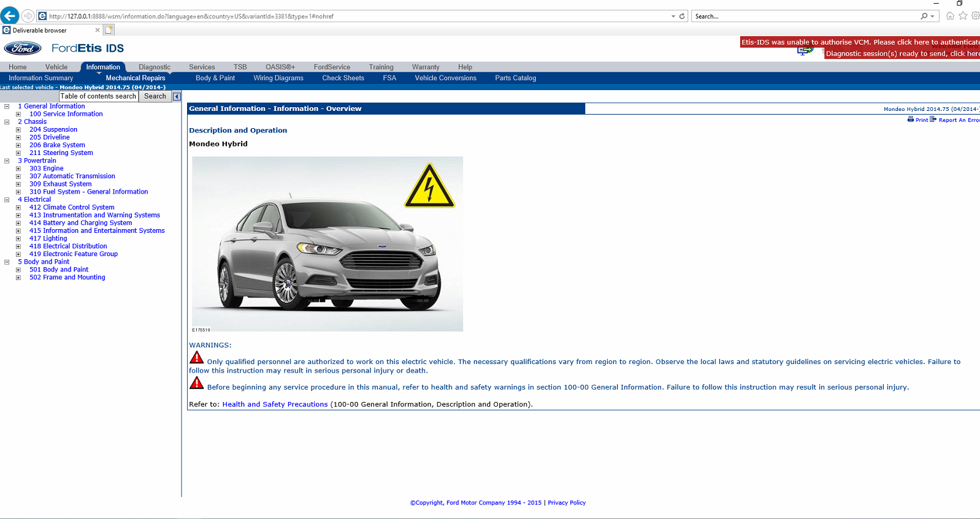Open Health and Safety Precautions link
980x519 pixels.
click(275, 404)
